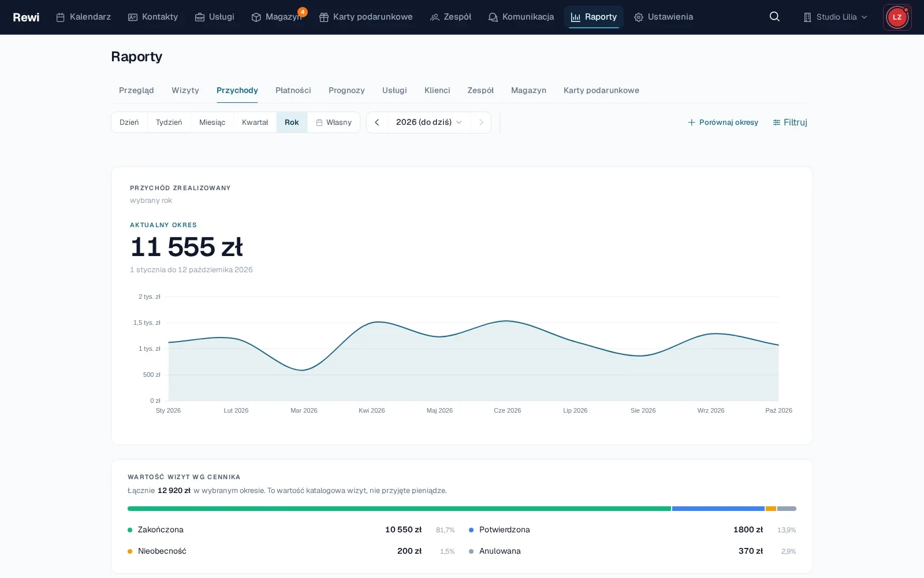The width and height of the screenshot is (924, 578).
Task: Click the Filtruj button
Action: [790, 123]
